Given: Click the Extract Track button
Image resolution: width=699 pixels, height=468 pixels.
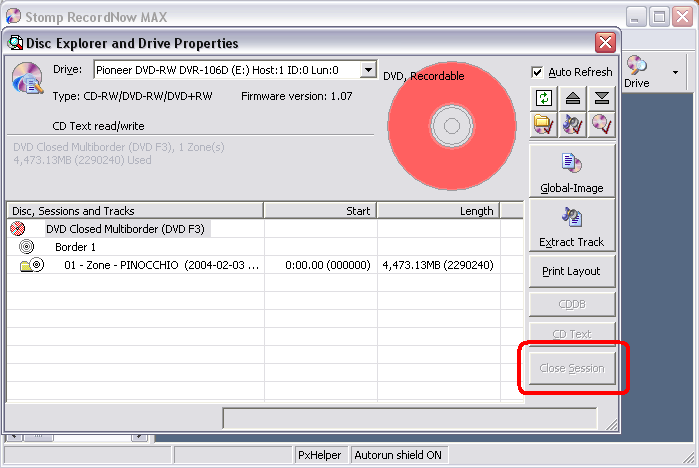Looking at the screenshot, I should [x=572, y=226].
